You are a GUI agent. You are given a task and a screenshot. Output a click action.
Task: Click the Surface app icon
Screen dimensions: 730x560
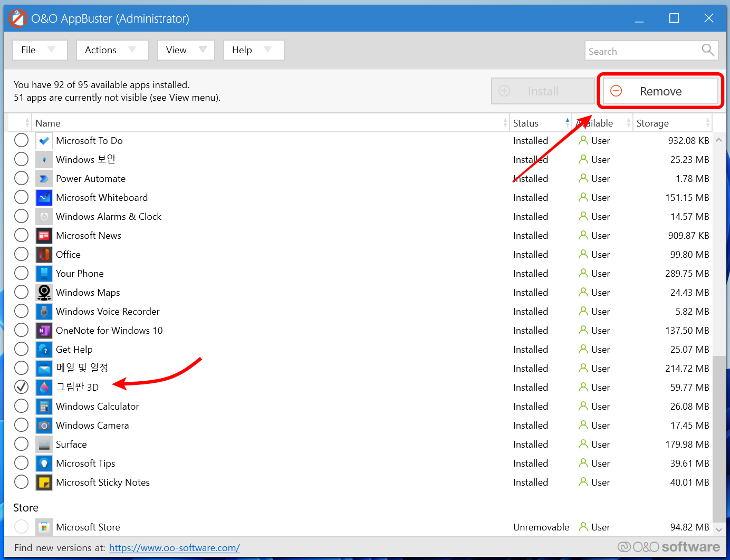[44, 445]
